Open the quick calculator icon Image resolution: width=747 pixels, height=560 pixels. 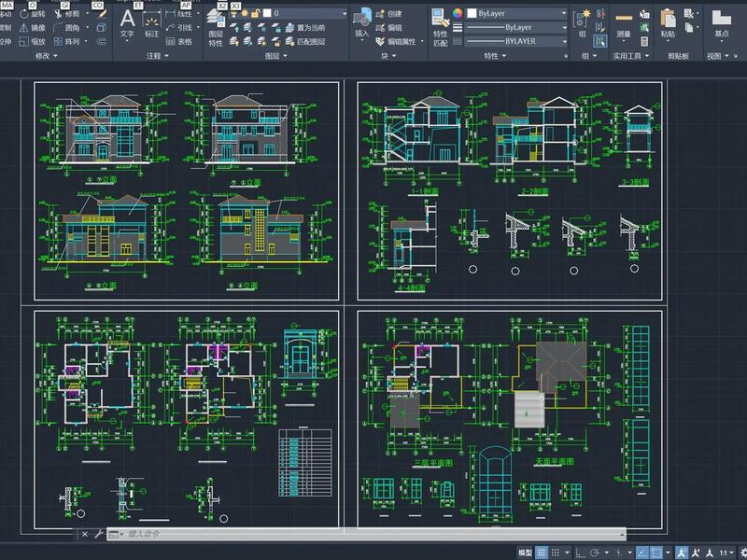click(x=644, y=41)
